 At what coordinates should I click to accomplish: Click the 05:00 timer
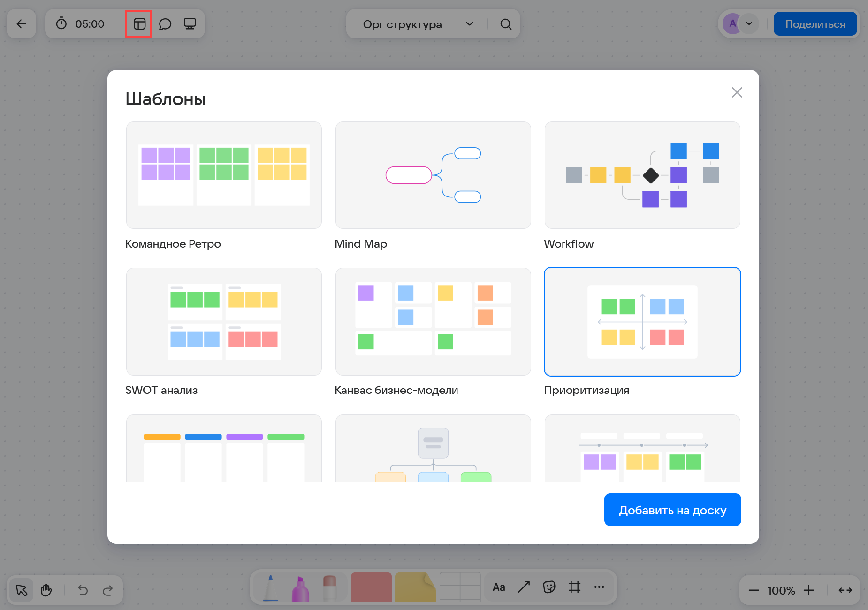[81, 24]
